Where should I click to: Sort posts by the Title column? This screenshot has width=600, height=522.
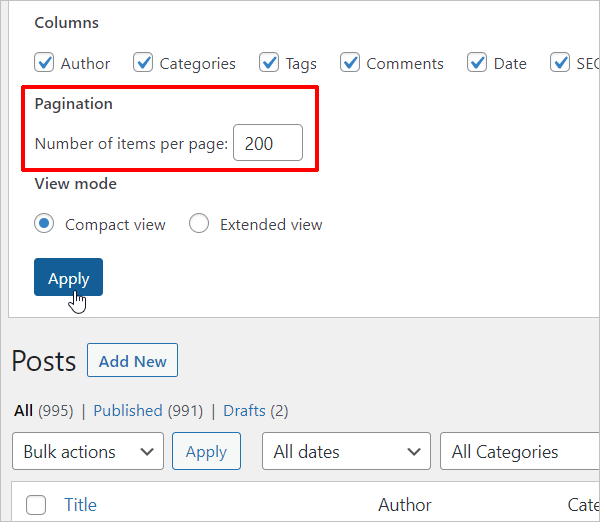click(80, 505)
